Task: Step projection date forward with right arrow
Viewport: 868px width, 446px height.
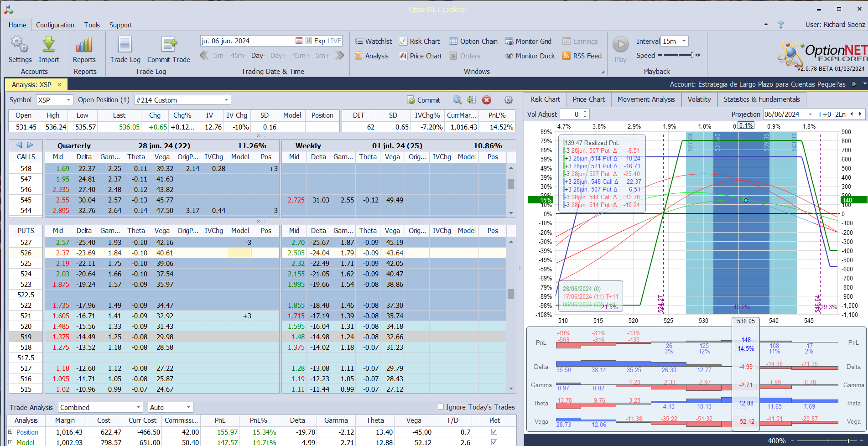Action: (x=860, y=114)
